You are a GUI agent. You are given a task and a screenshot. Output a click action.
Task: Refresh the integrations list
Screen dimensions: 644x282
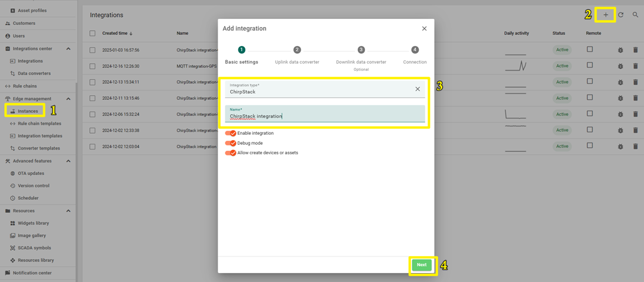[x=621, y=15]
